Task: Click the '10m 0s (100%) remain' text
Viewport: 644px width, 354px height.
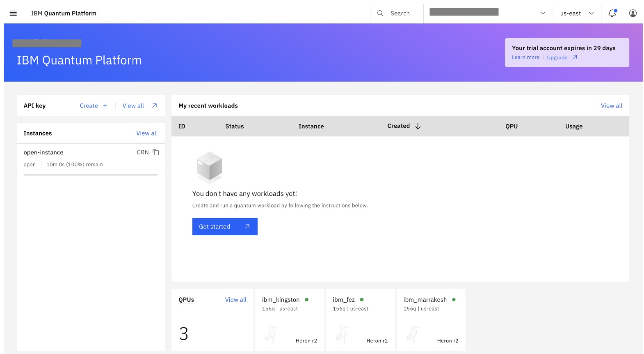Action: 75,165
